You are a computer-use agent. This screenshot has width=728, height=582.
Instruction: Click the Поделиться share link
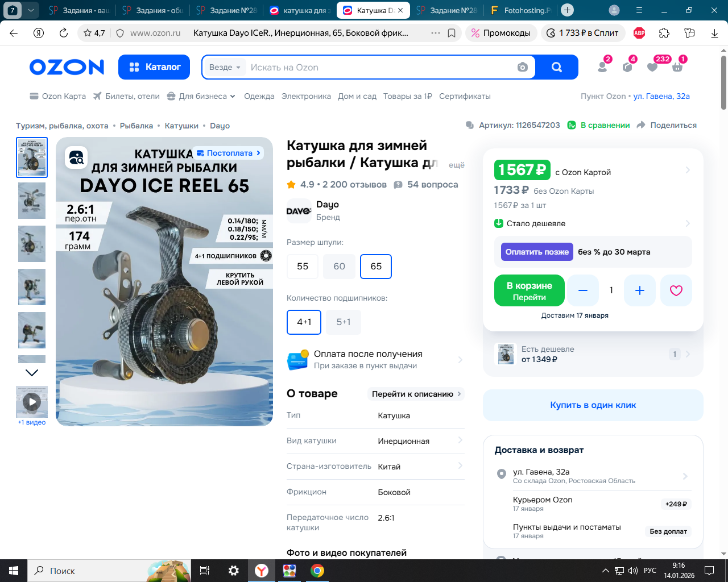point(667,125)
